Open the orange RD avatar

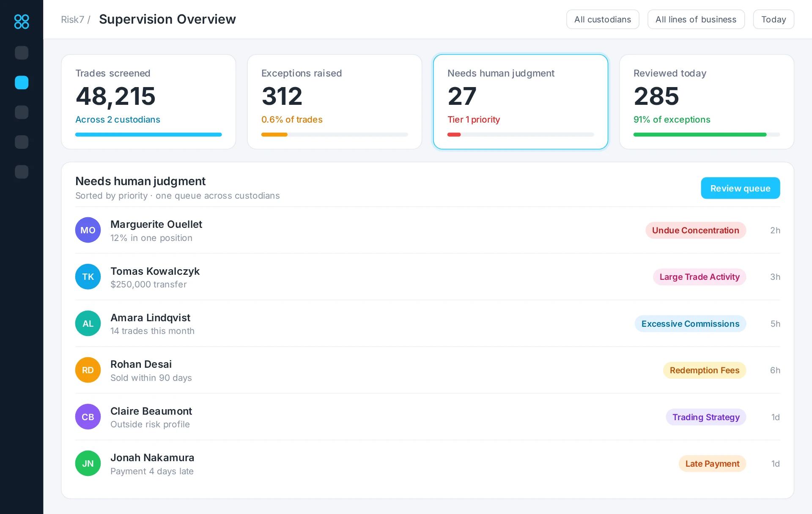pyautogui.click(x=88, y=370)
